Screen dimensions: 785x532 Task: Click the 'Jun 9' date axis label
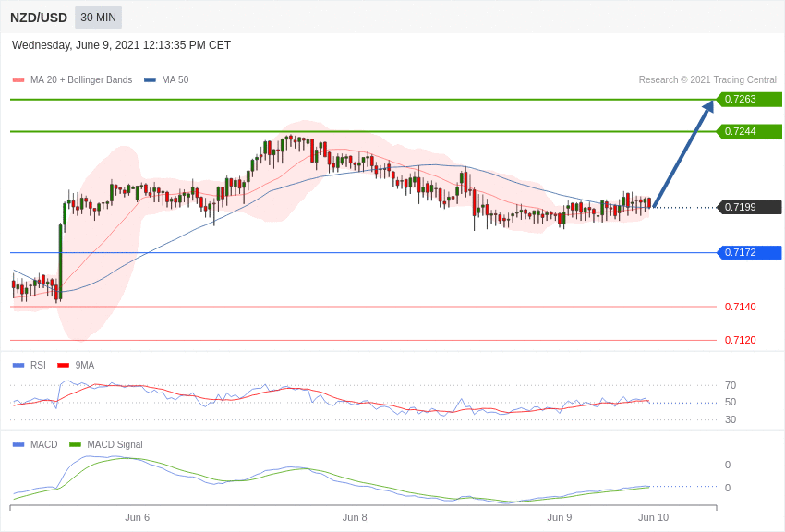[x=560, y=517]
